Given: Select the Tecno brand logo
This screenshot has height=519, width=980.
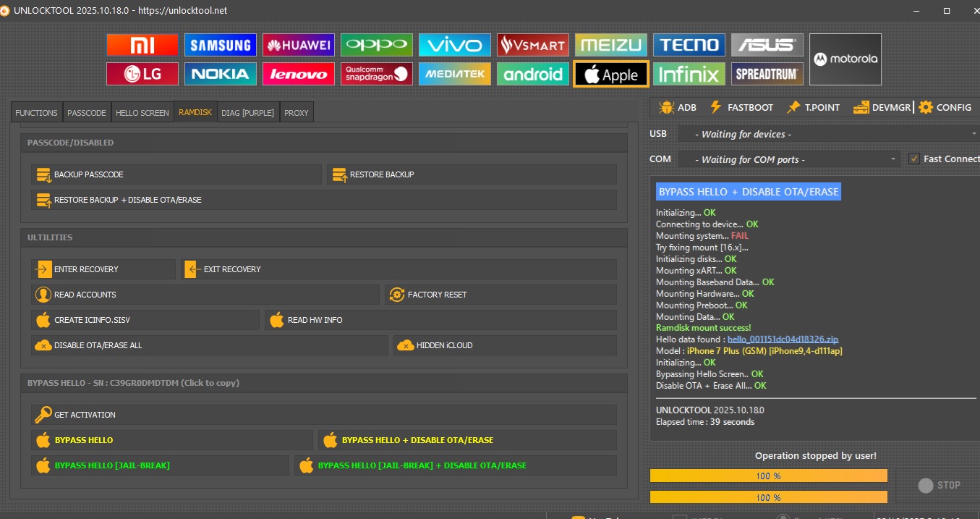Looking at the screenshot, I should tap(689, 45).
